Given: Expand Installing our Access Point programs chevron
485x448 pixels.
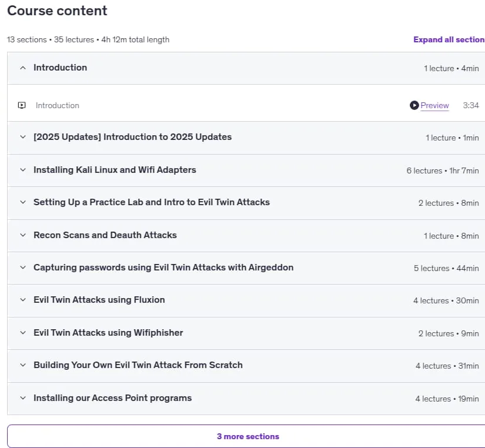Looking at the screenshot, I should 23,398.
